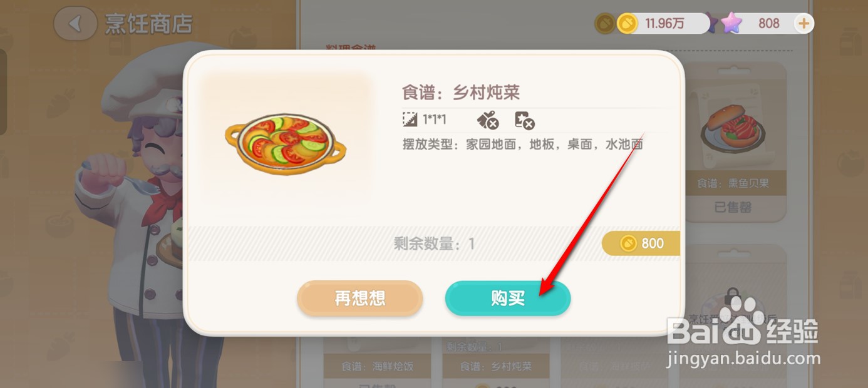Click the plus icon to add stars

pyautogui.click(x=803, y=24)
